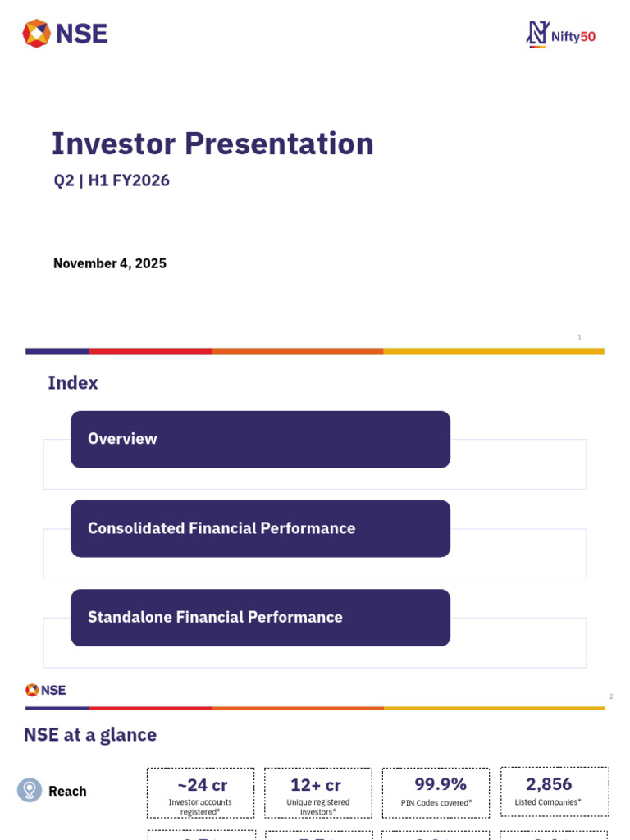
Task: Open Consolidated Financial Performance section
Action: [260, 528]
